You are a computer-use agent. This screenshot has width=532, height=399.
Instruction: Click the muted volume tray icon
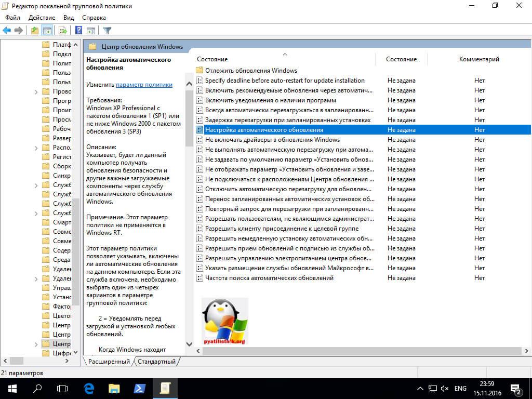click(445, 389)
